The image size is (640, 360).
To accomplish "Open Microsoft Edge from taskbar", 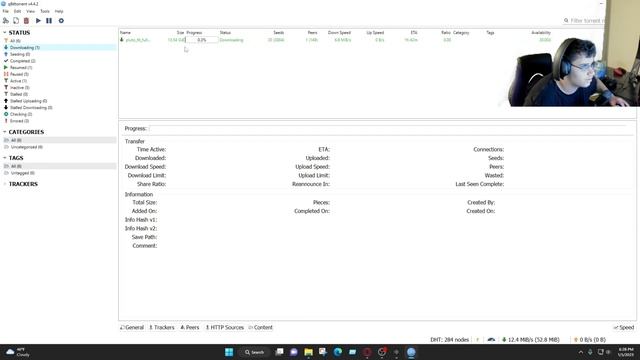I will 338,352.
